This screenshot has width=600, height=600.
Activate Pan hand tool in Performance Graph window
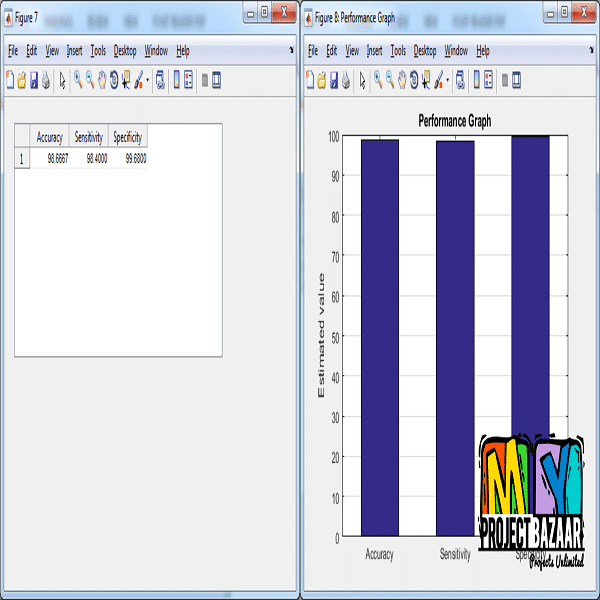402,81
